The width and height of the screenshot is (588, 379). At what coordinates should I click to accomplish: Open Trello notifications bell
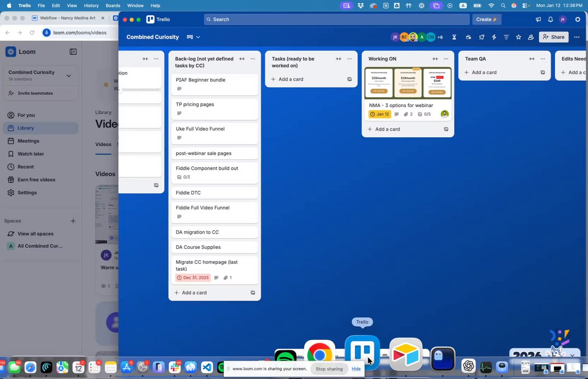[550, 19]
